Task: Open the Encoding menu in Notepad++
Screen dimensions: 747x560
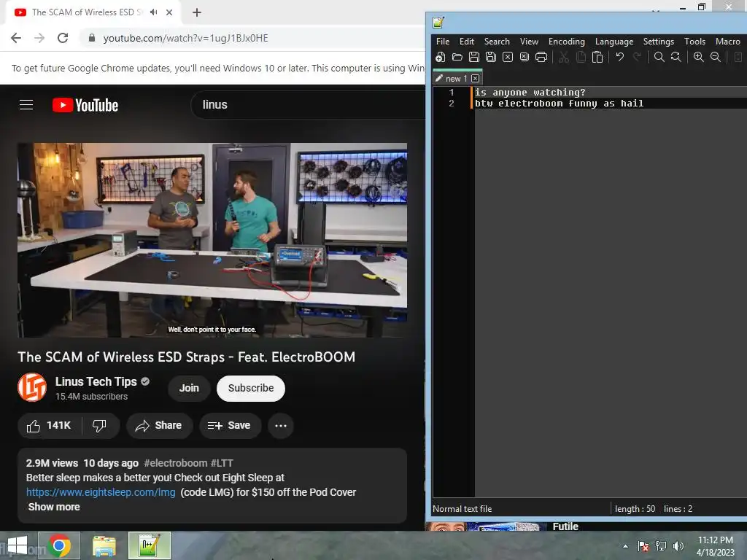Action: click(x=566, y=42)
